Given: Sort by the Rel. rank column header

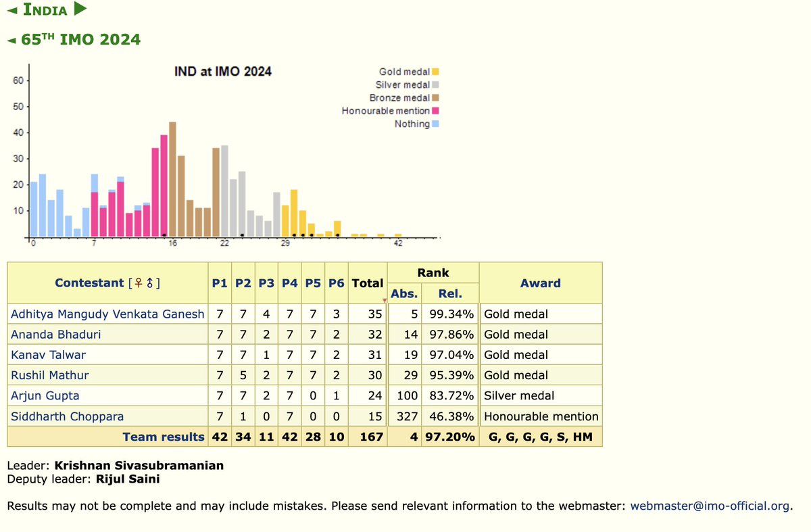Looking at the screenshot, I should 450,294.
